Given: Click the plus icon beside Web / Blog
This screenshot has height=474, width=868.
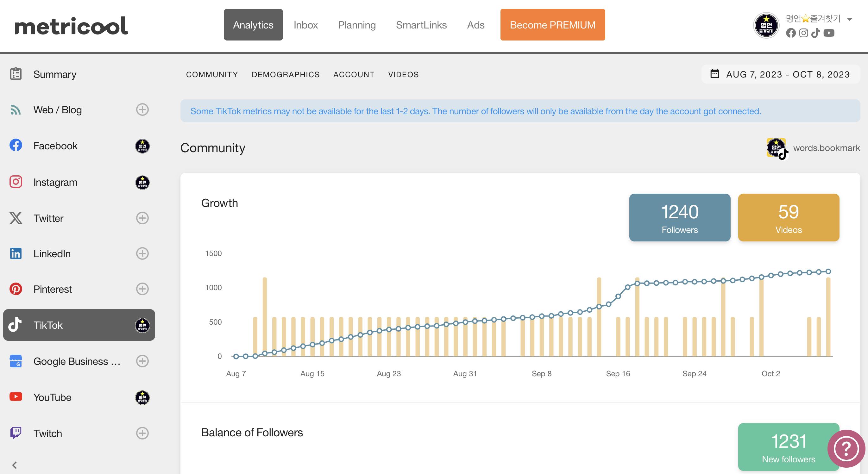Looking at the screenshot, I should pyautogui.click(x=142, y=109).
